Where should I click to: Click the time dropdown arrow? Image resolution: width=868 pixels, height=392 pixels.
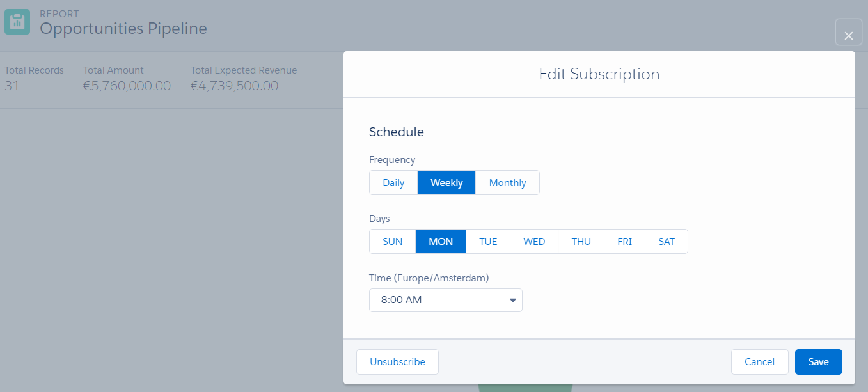512,300
